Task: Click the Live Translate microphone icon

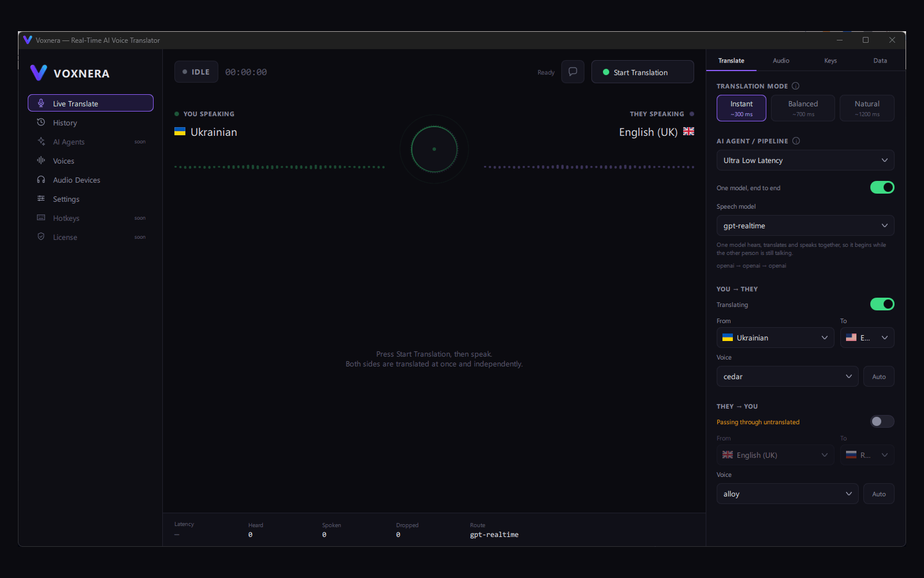Action: 41,103
